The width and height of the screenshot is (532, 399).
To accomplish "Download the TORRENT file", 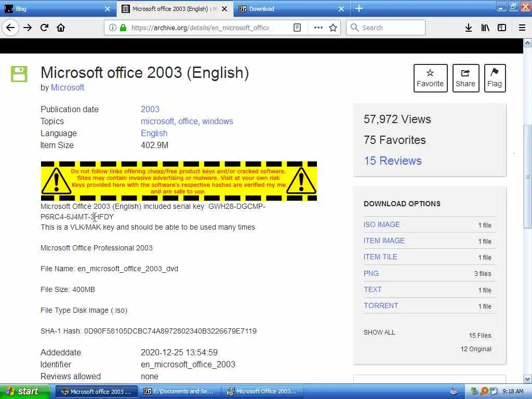I will pos(381,305).
